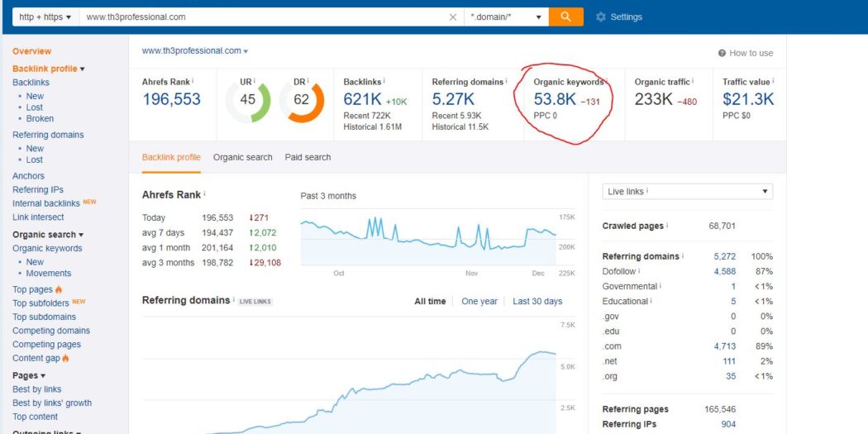Clear the URL with the X icon
Viewport: 868px width, 434px height.
coord(453,17)
